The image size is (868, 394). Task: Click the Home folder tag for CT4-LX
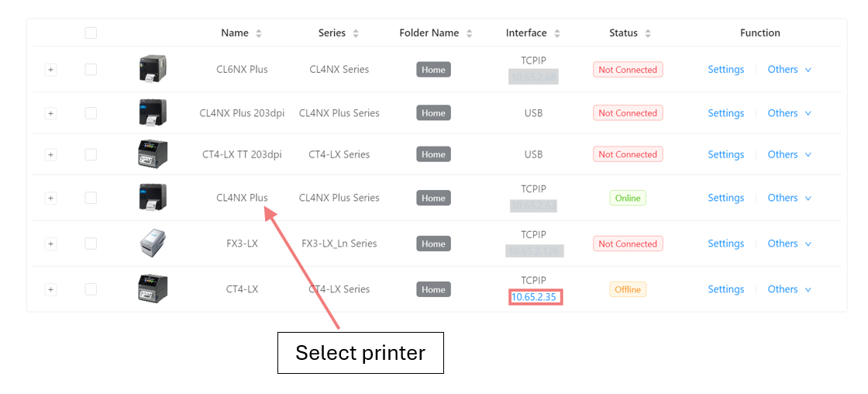(433, 290)
